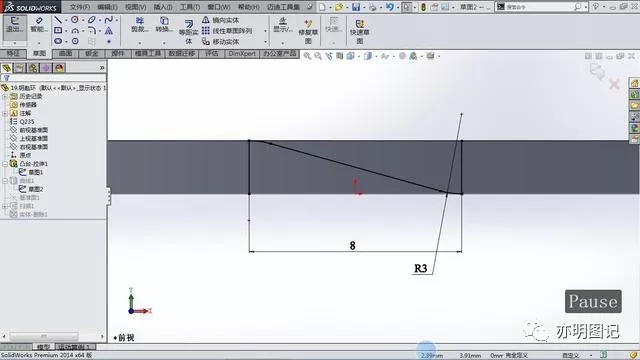This screenshot has height=360, width=640.
Task: Open the 工具(T) menu
Action: 190,7
